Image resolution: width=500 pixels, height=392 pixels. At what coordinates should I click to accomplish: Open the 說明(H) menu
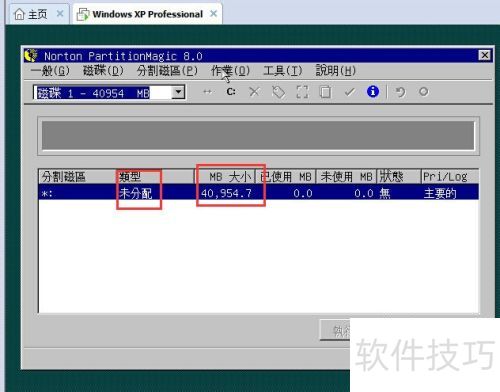tap(336, 71)
